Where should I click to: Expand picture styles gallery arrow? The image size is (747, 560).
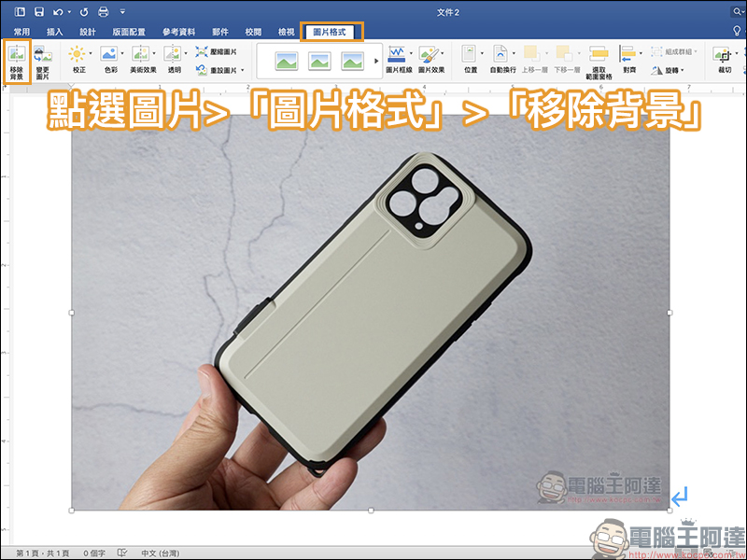(x=376, y=61)
